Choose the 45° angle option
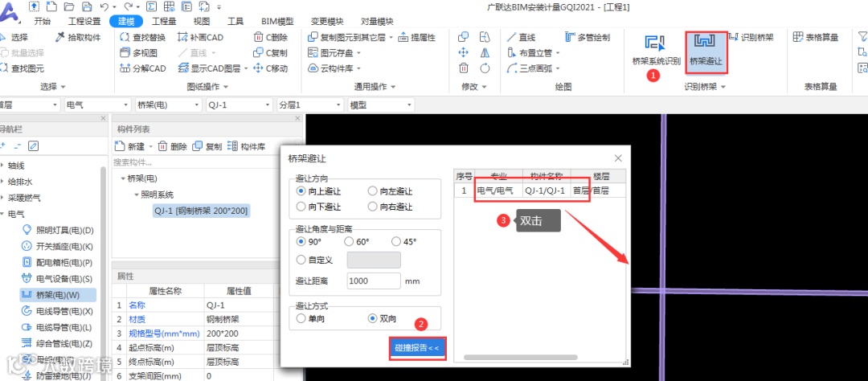The height and width of the screenshot is (381, 868). [404, 241]
